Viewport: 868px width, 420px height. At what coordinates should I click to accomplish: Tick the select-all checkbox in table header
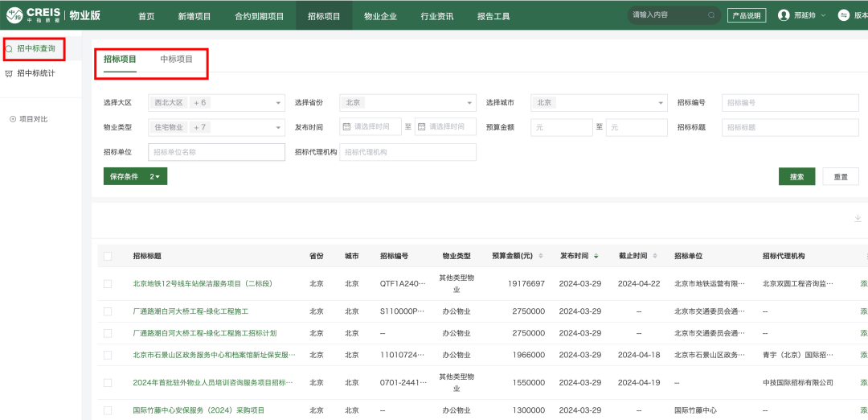coord(108,256)
